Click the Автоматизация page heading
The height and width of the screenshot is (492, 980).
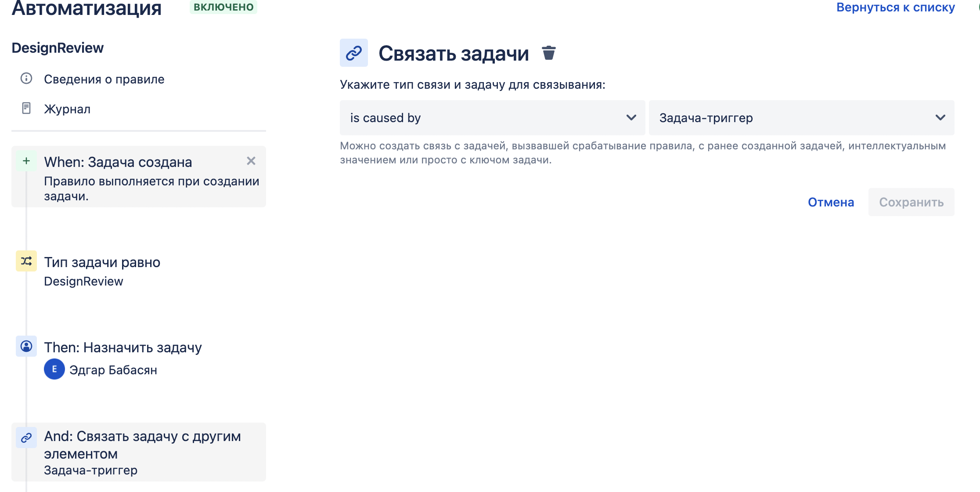[x=86, y=8]
